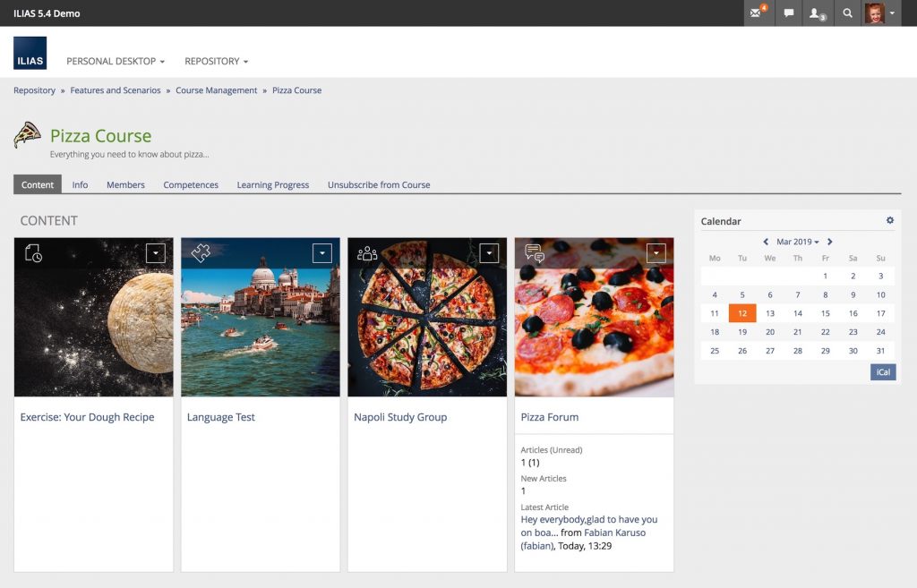Open user avatar menu
The image size is (917, 588).
tap(880, 13)
